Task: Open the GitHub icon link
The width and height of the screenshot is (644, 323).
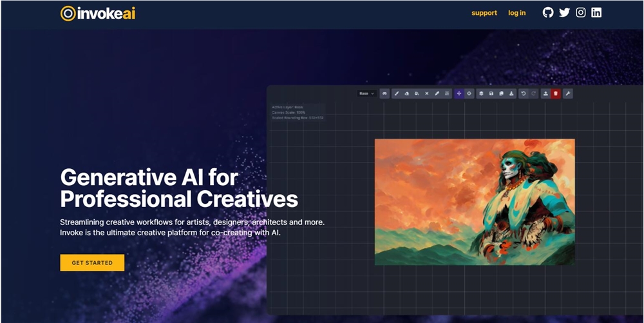Action: click(548, 12)
